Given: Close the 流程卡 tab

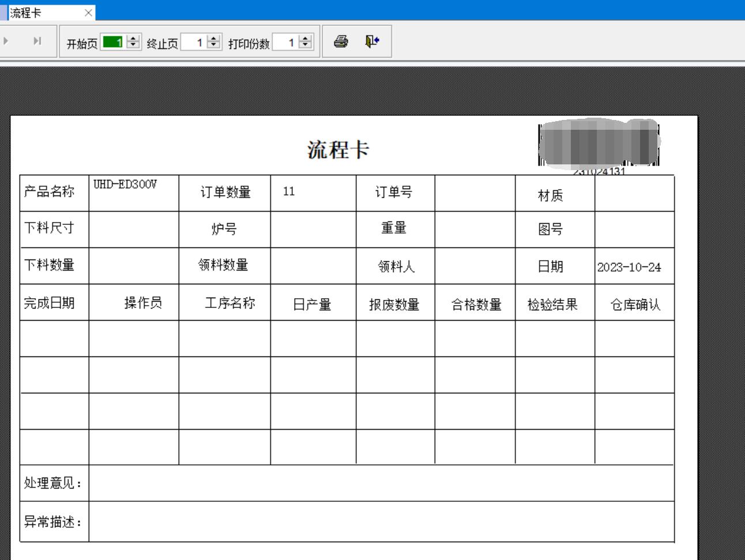Looking at the screenshot, I should [x=88, y=13].
